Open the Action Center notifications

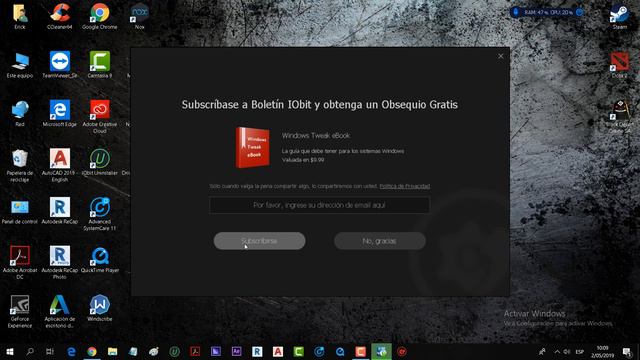pyautogui.click(x=627, y=351)
